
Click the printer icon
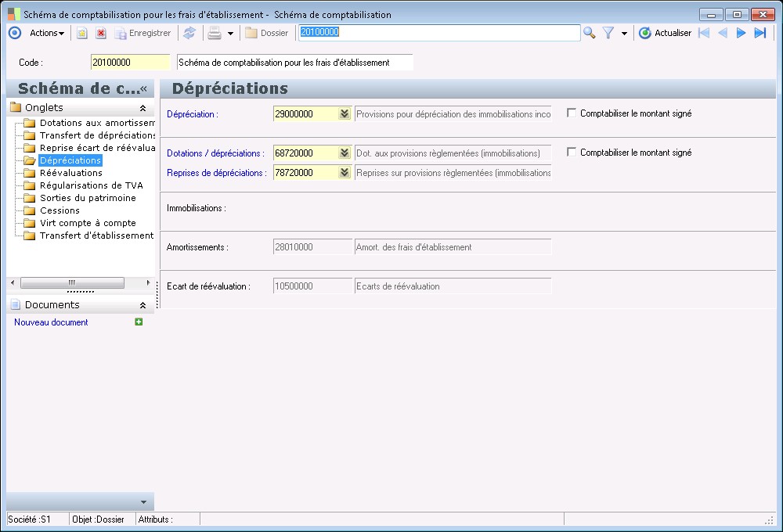214,33
